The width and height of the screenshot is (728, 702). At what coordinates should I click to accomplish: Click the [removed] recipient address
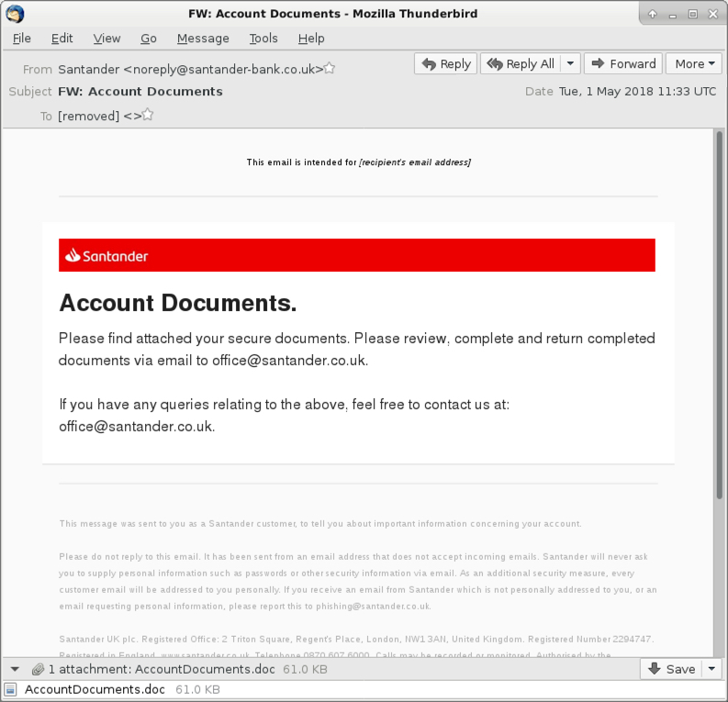100,116
